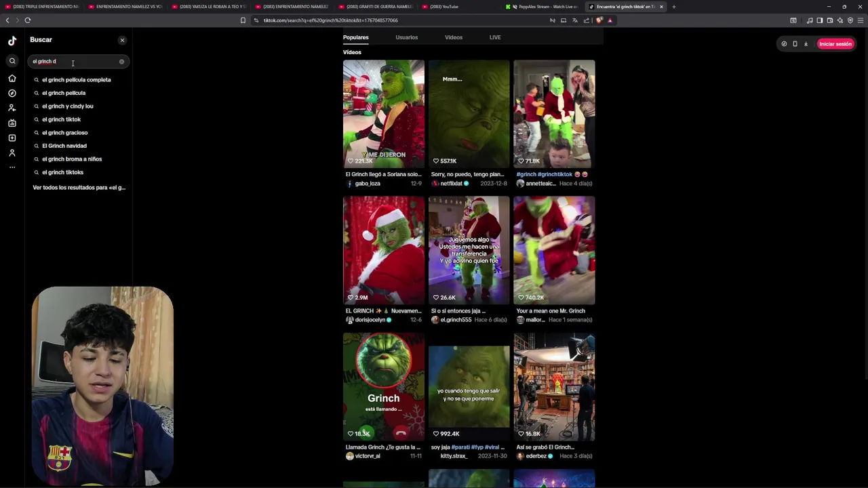Open the Brave Shields lion icon
Viewport: 868px width, 488px height.
coord(599,20)
